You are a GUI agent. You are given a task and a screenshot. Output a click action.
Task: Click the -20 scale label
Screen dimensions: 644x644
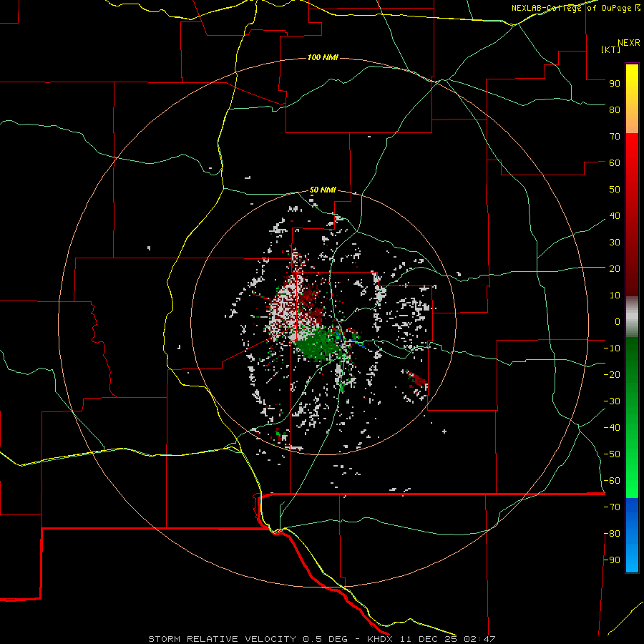[612, 374]
